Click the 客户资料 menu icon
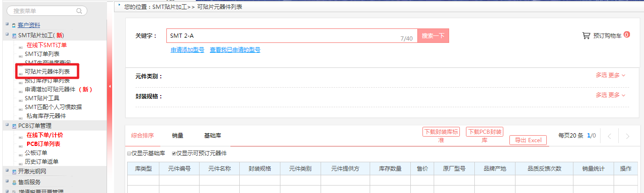 click(14, 25)
